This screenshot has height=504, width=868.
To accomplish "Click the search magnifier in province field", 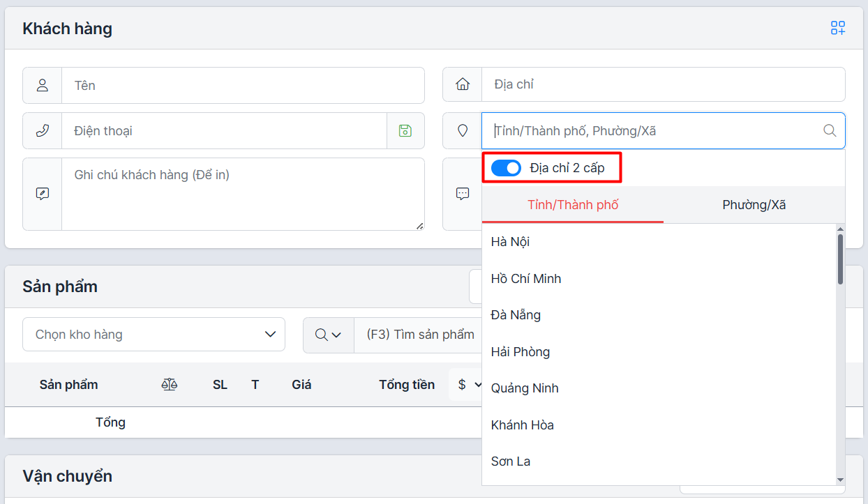I will [830, 130].
